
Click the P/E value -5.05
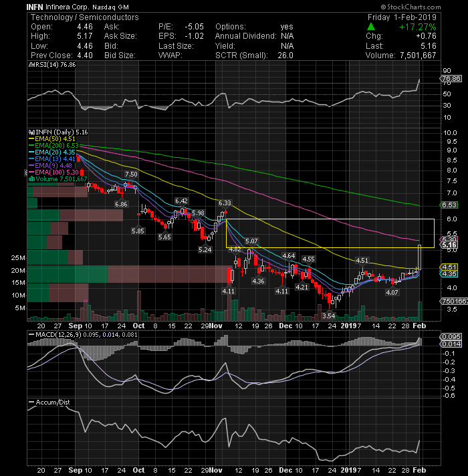[195, 27]
